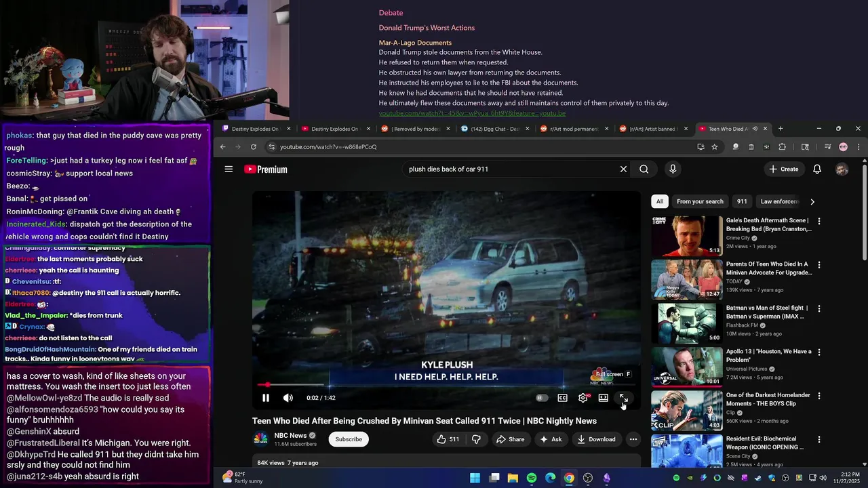Open the YouTube account avatar menu
The height and width of the screenshot is (488, 868).
[842, 169]
